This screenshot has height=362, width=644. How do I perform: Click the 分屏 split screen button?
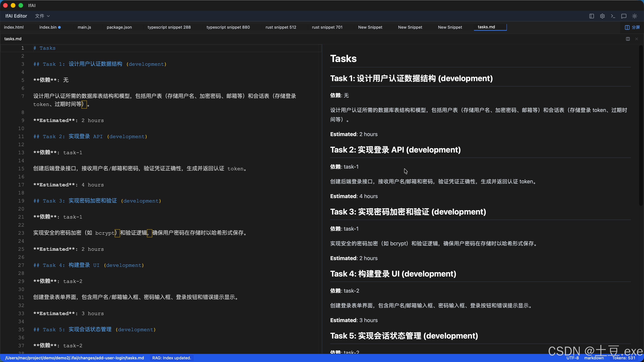pyautogui.click(x=632, y=27)
